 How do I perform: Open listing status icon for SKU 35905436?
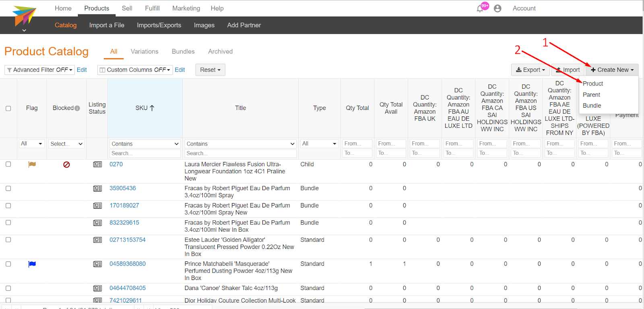(97, 189)
